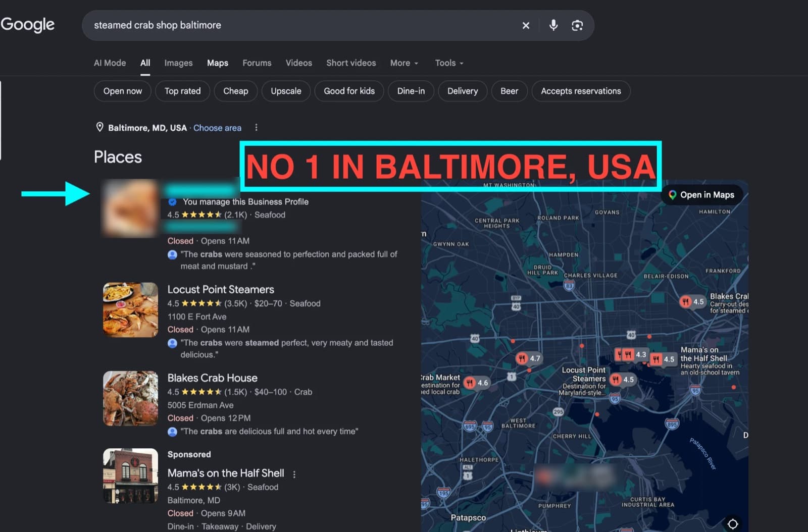This screenshot has width=808, height=532.
Task: Open the Locust Point Steamers crab photo thumbnail
Action: (x=131, y=310)
